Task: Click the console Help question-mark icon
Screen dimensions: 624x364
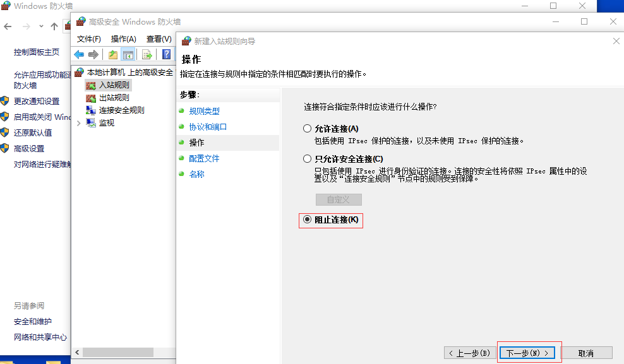Action: click(165, 54)
